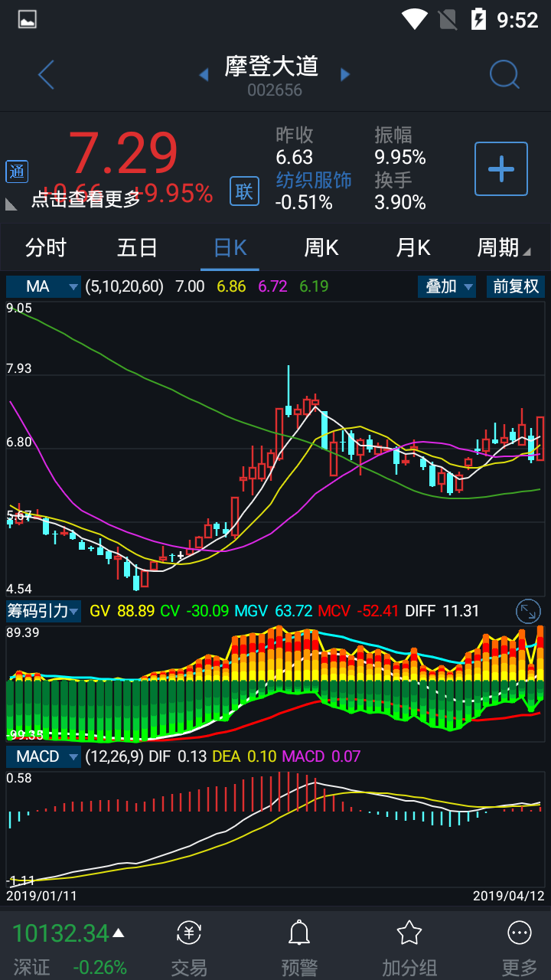
Task: Add stock to watchlist with plus button
Action: tap(501, 168)
